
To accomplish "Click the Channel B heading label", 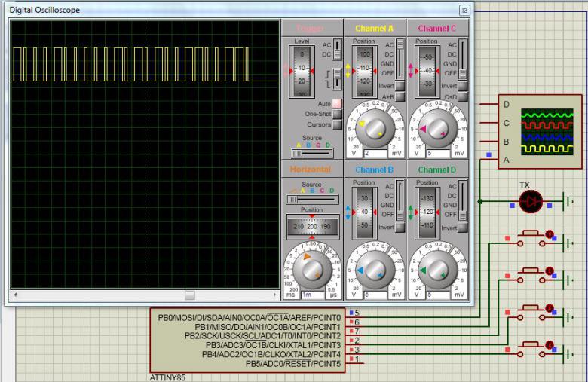I will [374, 170].
